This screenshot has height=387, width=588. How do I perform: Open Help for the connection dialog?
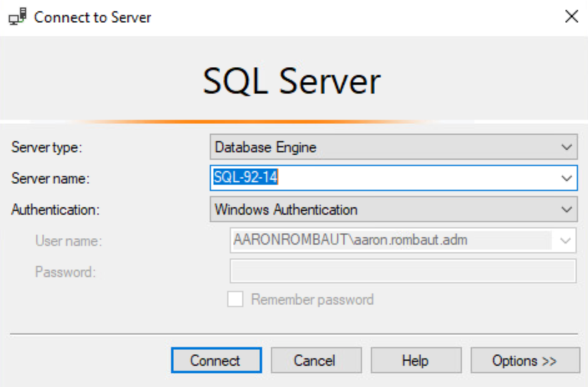coord(416,361)
